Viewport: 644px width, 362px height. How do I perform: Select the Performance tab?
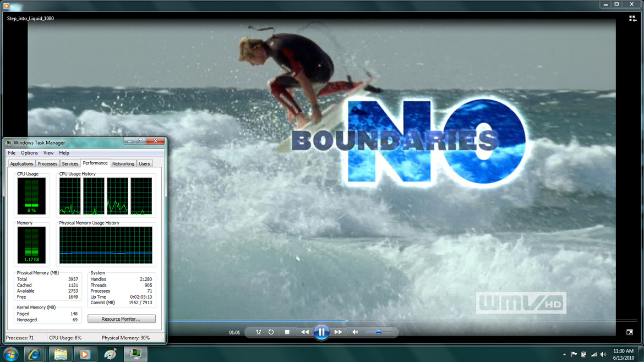coord(95,163)
